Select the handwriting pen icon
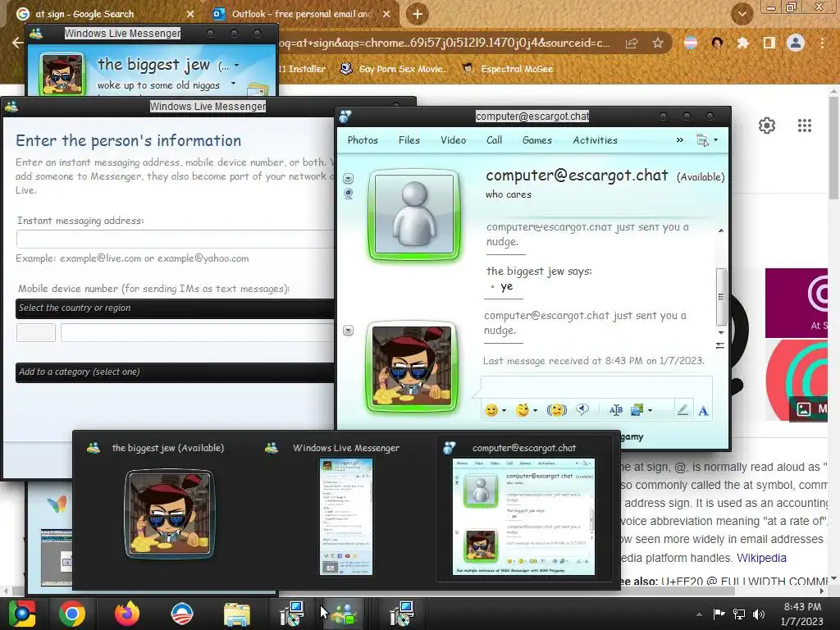Viewport: 840px width, 630px height. (682, 410)
